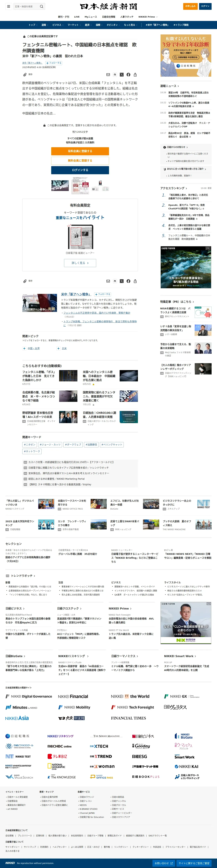Open the テレ東BIZ logo in the footer

pos(57,756)
